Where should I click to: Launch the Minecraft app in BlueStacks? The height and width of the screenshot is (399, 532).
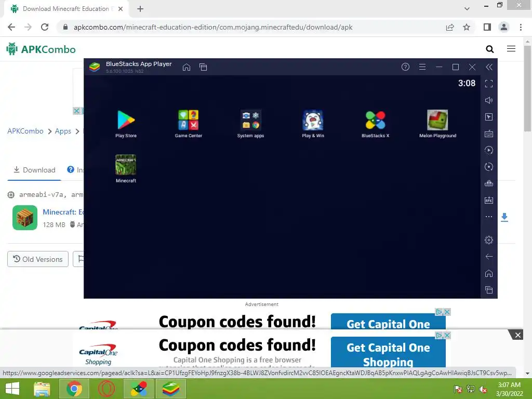(126, 165)
